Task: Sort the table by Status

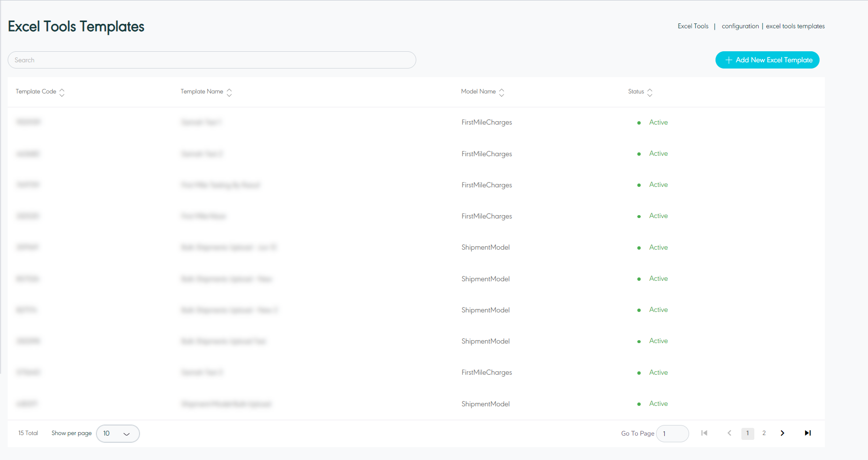Action: tap(650, 92)
